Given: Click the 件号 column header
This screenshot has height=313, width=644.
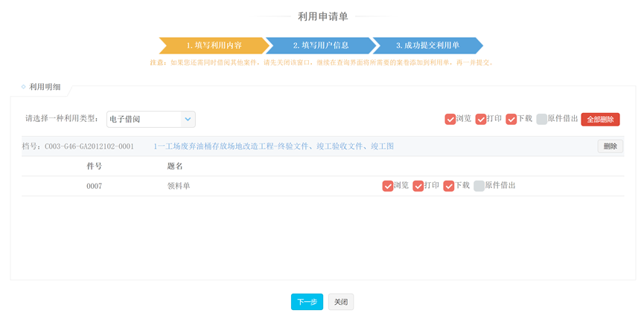Looking at the screenshot, I should 94,166.
